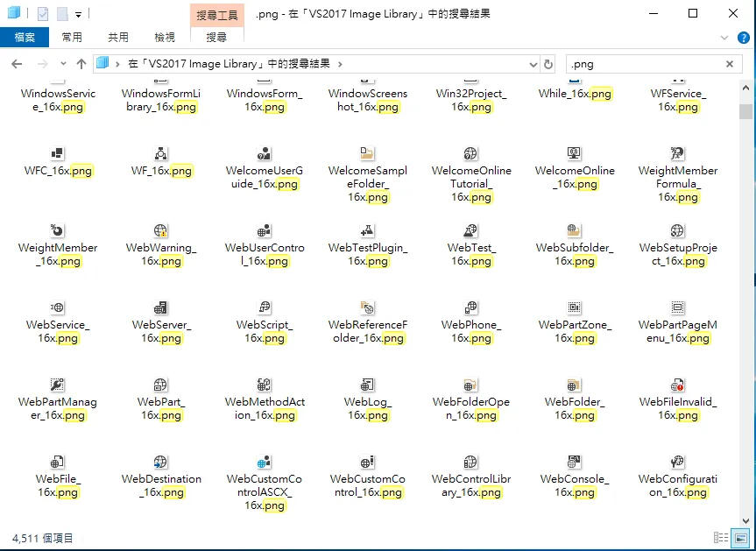This screenshot has width=756, height=551.
Task: Select WebPartZone_16x.png icon
Action: coord(575,308)
